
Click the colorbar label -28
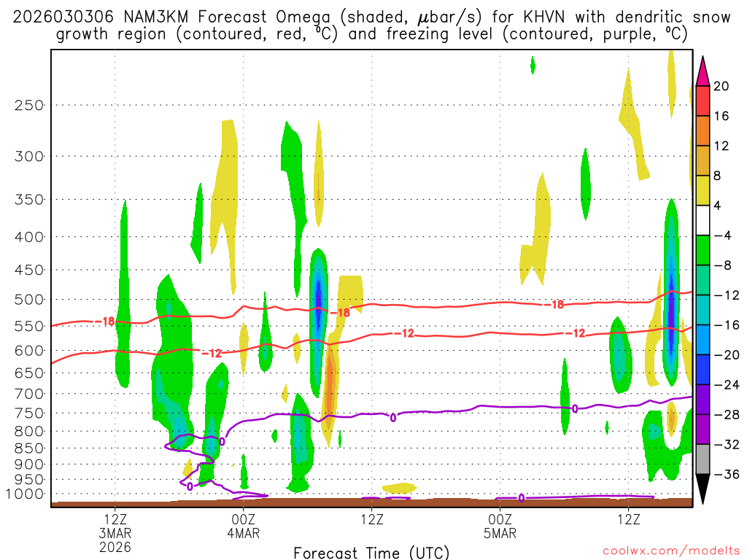(x=727, y=415)
